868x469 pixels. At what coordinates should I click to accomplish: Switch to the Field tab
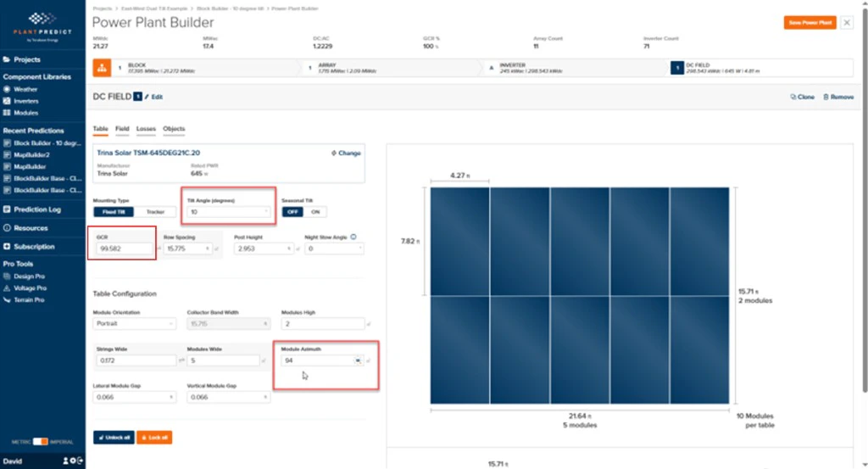pyautogui.click(x=122, y=129)
